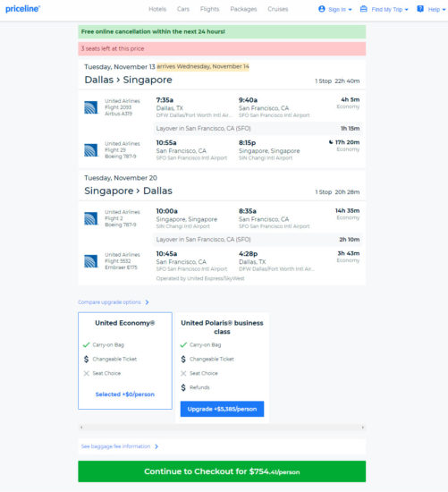The height and width of the screenshot is (492, 448).
Task: Select the United Economy fare card
Action: (x=125, y=361)
